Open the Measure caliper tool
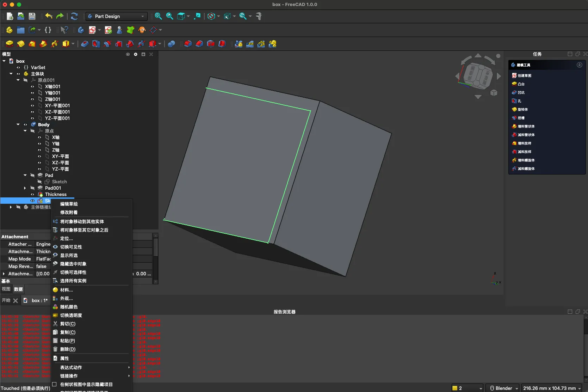 259,16
